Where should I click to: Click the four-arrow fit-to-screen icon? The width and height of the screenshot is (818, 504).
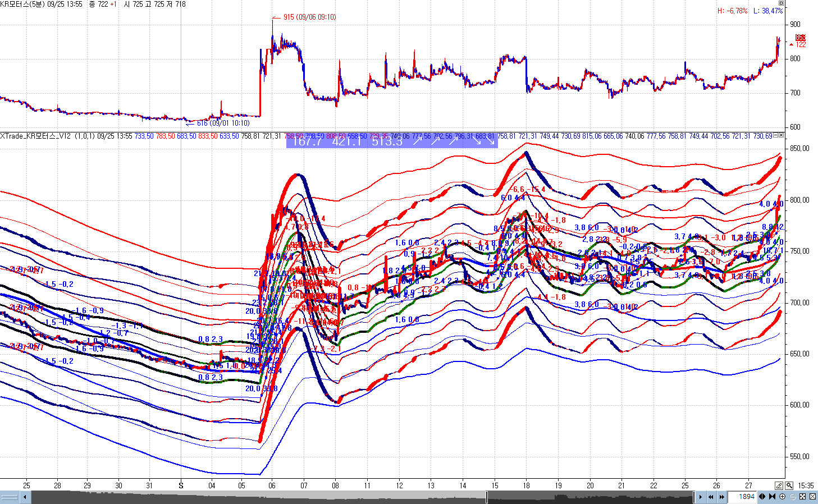point(802,497)
